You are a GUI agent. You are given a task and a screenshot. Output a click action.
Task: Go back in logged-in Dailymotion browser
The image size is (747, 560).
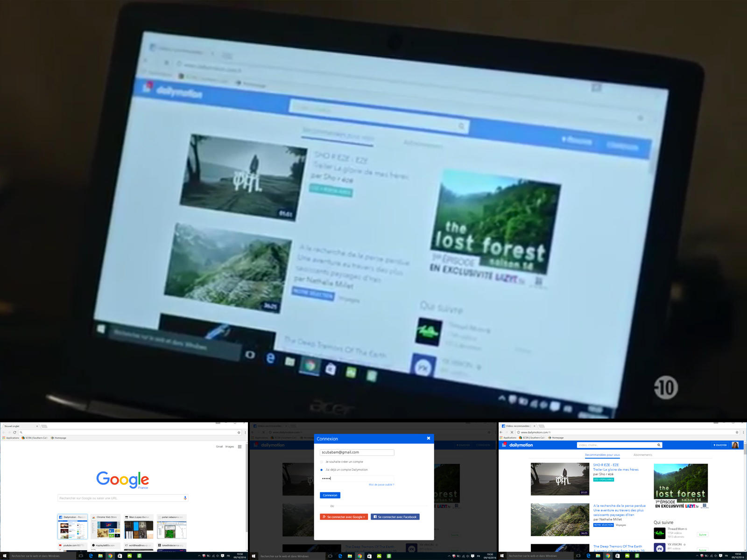click(501, 432)
